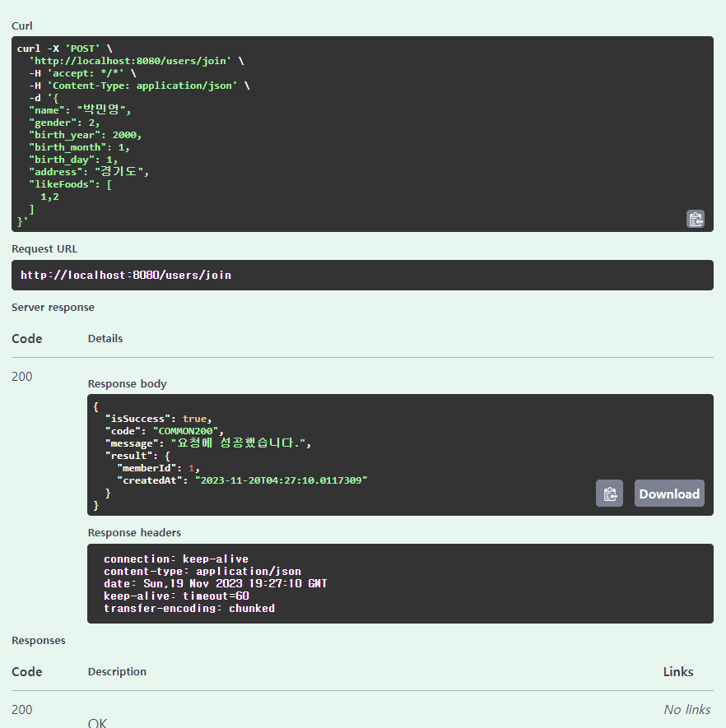Click the curl -X 'POST' line
The height and width of the screenshot is (728, 726).
(x=64, y=49)
